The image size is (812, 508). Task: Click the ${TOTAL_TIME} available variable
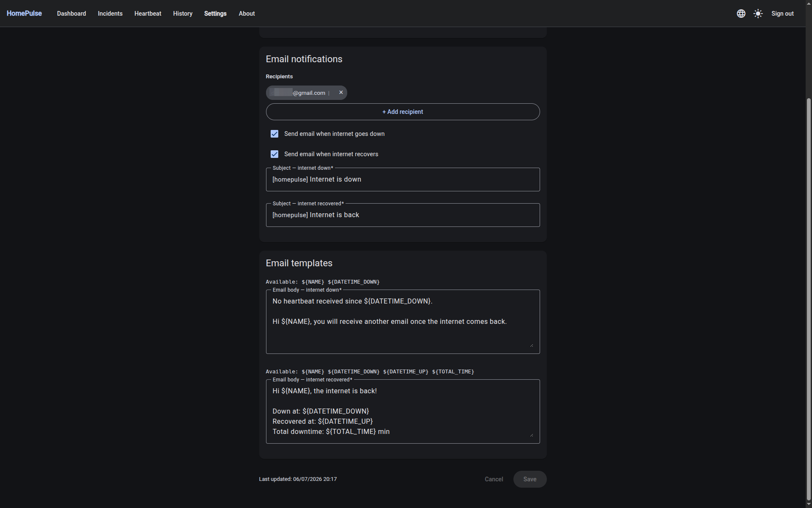(x=453, y=372)
